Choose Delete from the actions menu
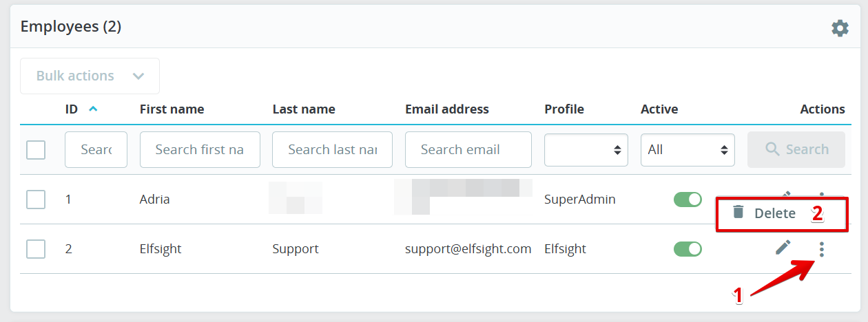The height and width of the screenshot is (322, 868). [x=774, y=213]
